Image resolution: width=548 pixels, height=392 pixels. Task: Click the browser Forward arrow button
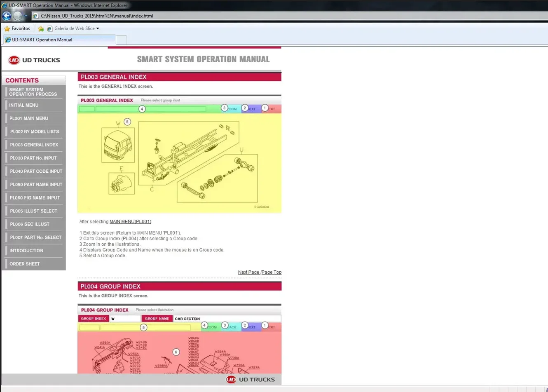(x=17, y=16)
